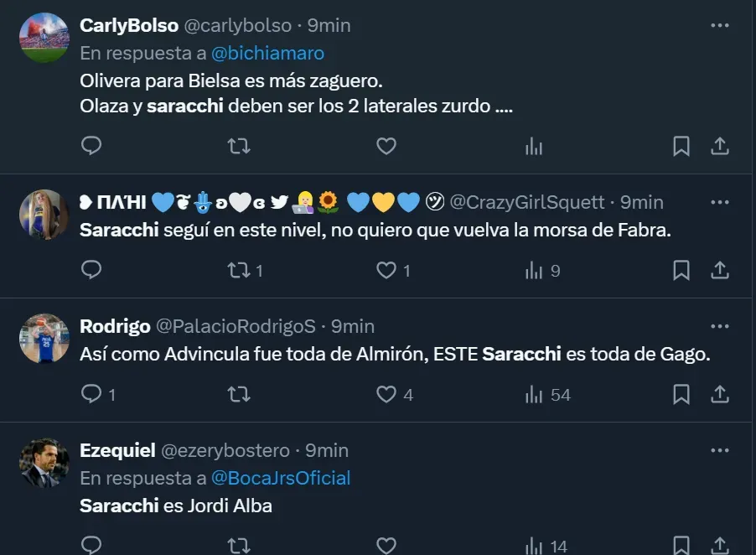Like CarlyBolso's tweet
The height and width of the screenshot is (555, 756).
386,147
